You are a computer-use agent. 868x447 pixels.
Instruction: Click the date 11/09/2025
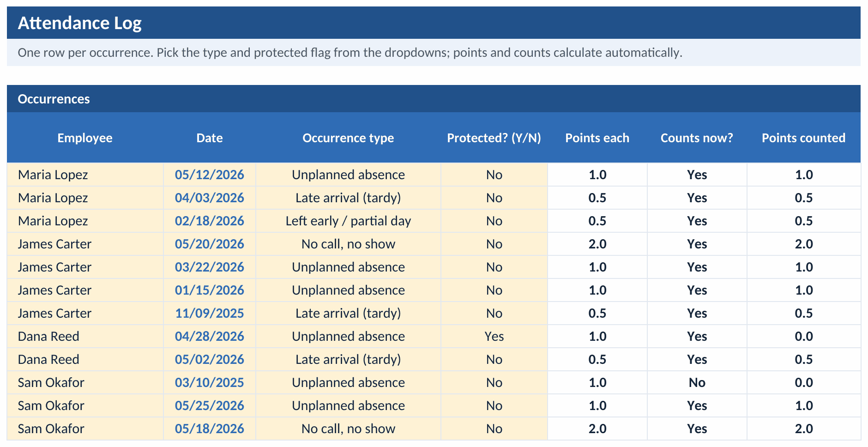pyautogui.click(x=210, y=313)
